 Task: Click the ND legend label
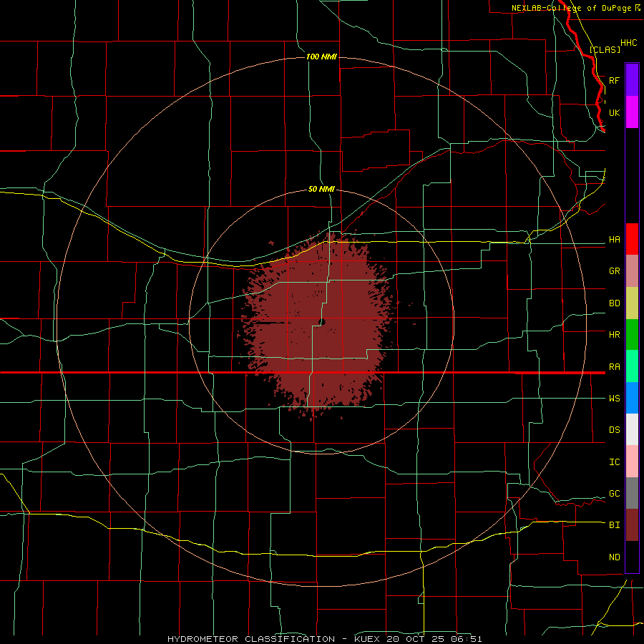pos(614,557)
